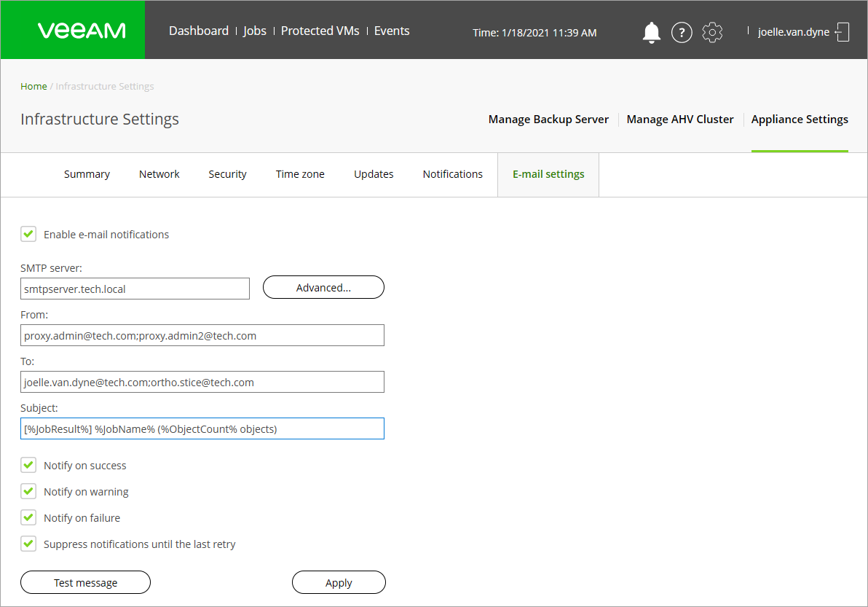Screen dimensions: 868x607
Task: Switch to the Summary tab
Action: [x=87, y=174]
